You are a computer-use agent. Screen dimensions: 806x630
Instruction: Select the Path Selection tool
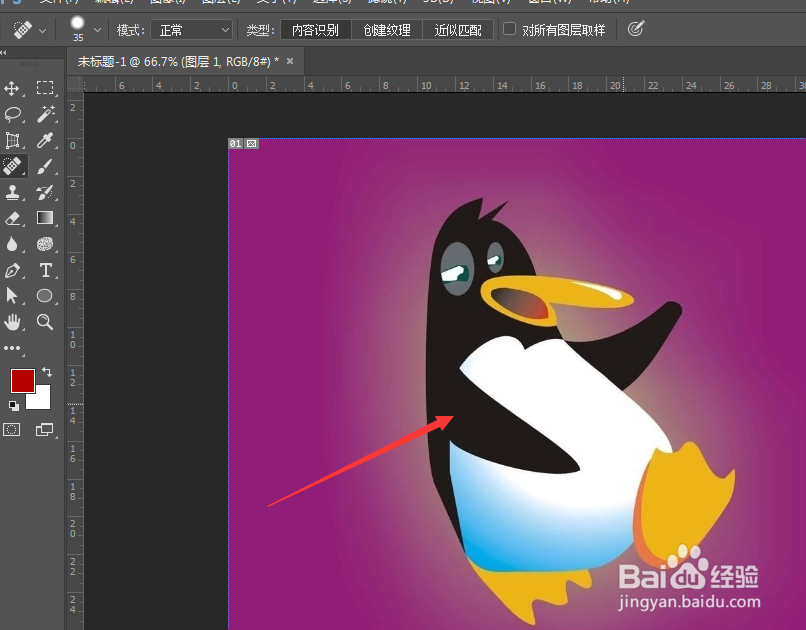pos(12,296)
